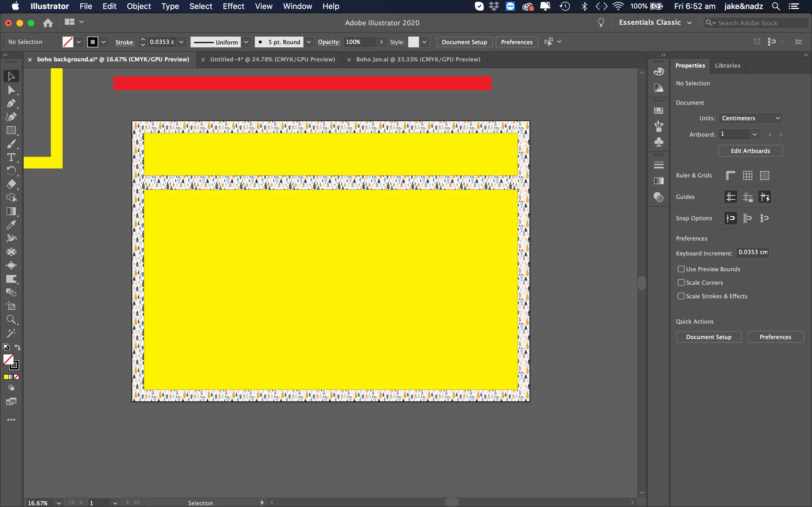Switch to the Boho Jan.ai tab
The width and height of the screenshot is (812, 507).
tap(418, 59)
